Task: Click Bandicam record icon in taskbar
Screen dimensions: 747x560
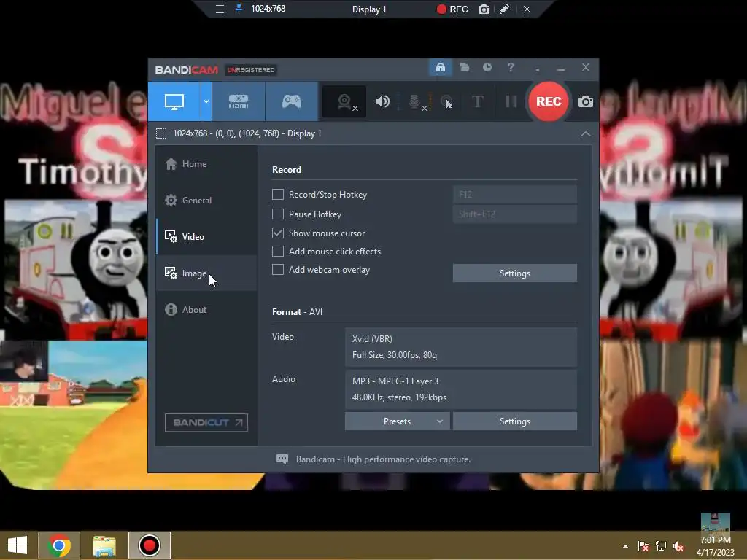Action: click(x=149, y=545)
